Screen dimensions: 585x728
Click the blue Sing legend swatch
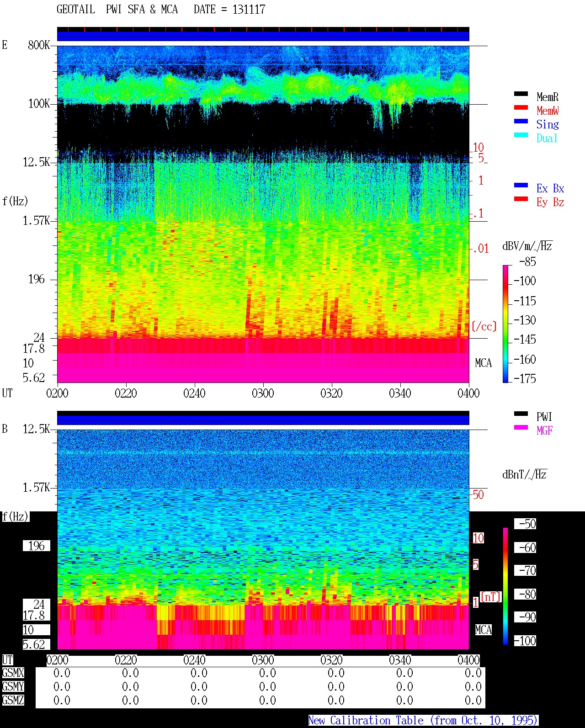(521, 122)
